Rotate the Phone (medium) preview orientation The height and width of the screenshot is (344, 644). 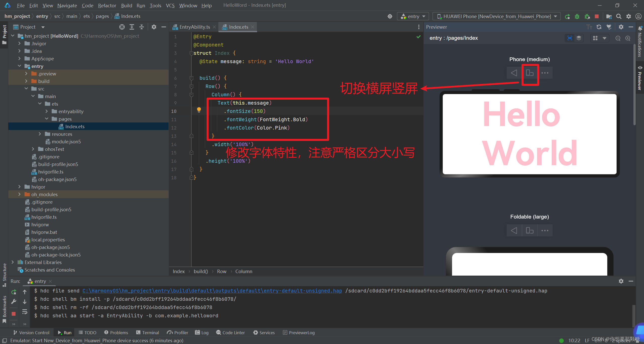[530, 73]
